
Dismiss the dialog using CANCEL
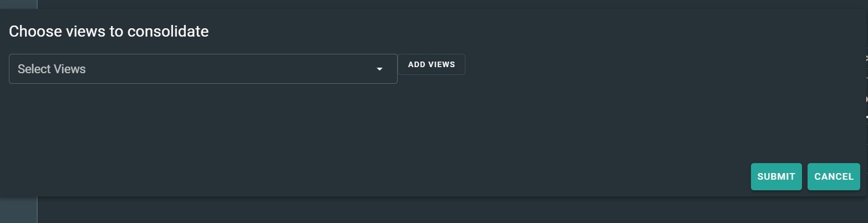[834, 176]
